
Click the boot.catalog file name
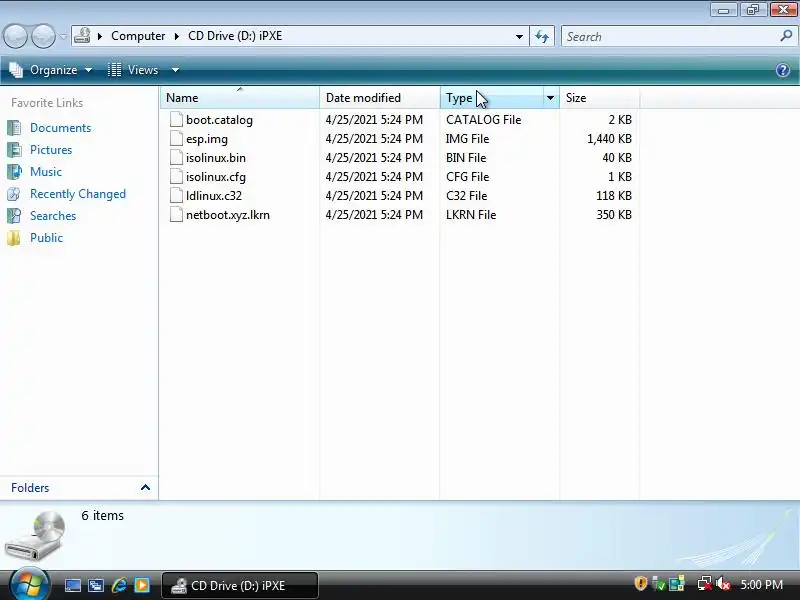coord(219,120)
